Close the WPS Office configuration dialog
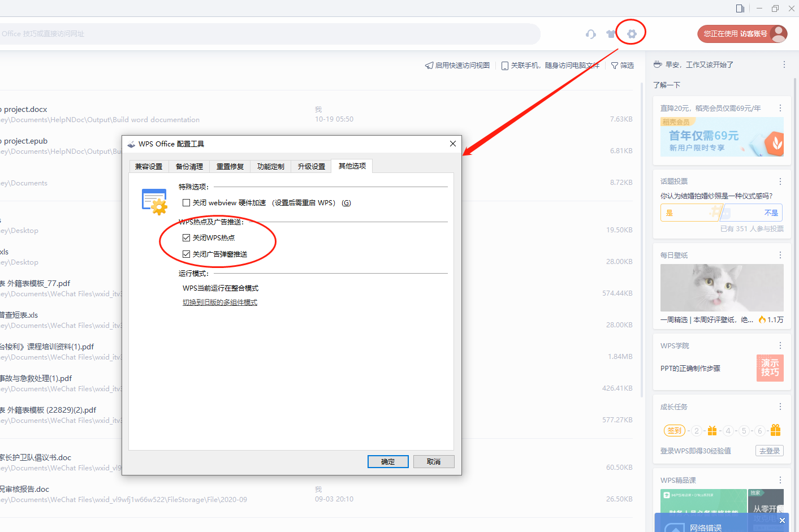This screenshot has width=799, height=532. tap(452, 144)
